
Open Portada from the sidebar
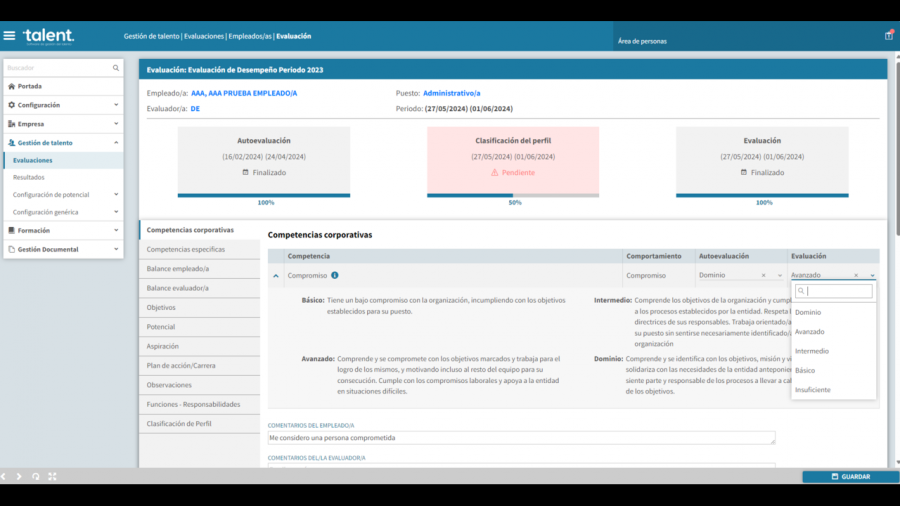click(63, 86)
